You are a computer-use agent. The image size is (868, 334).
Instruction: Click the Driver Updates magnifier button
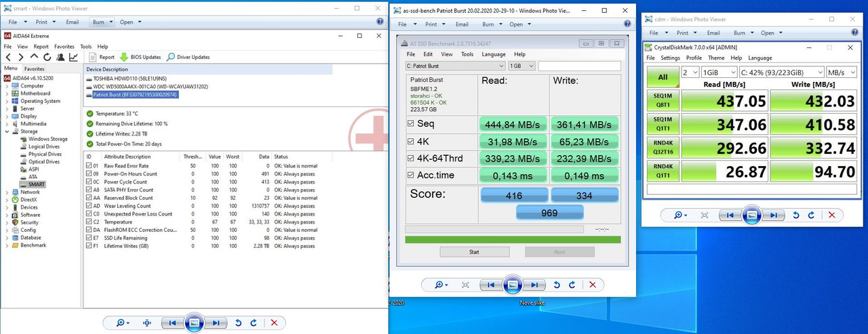(189, 57)
